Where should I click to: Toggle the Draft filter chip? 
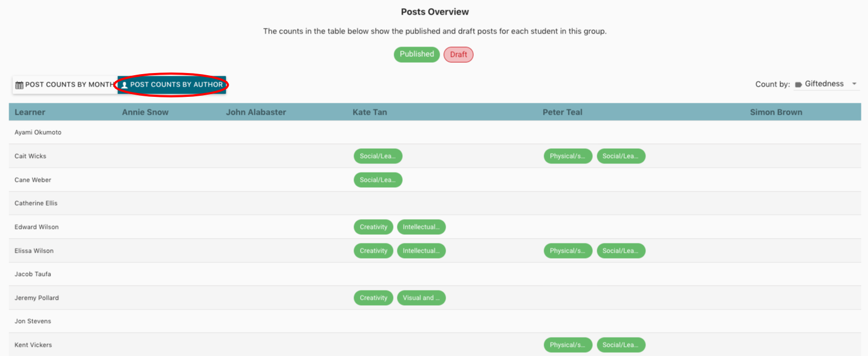[458, 55]
